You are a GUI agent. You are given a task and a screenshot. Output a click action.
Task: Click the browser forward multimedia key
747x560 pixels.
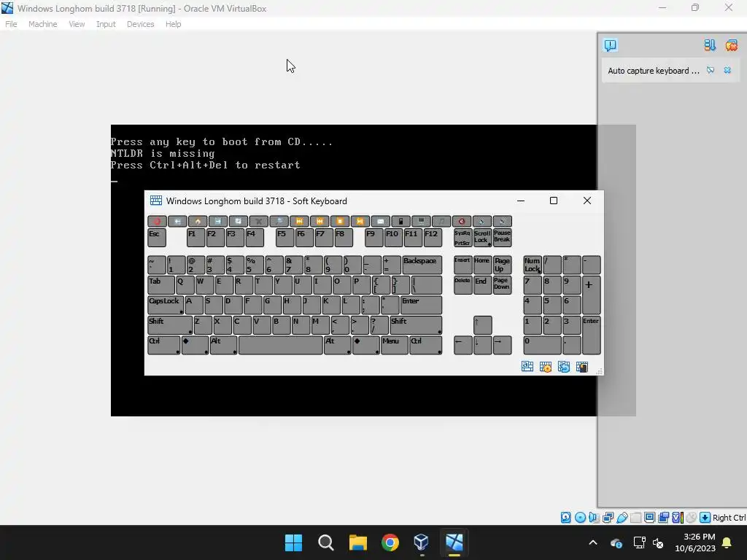pos(217,222)
